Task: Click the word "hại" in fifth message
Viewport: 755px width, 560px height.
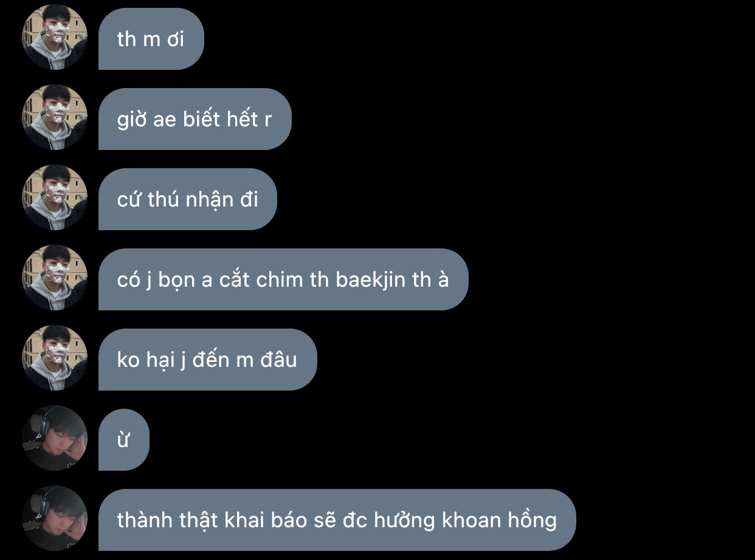Action: click(x=160, y=360)
